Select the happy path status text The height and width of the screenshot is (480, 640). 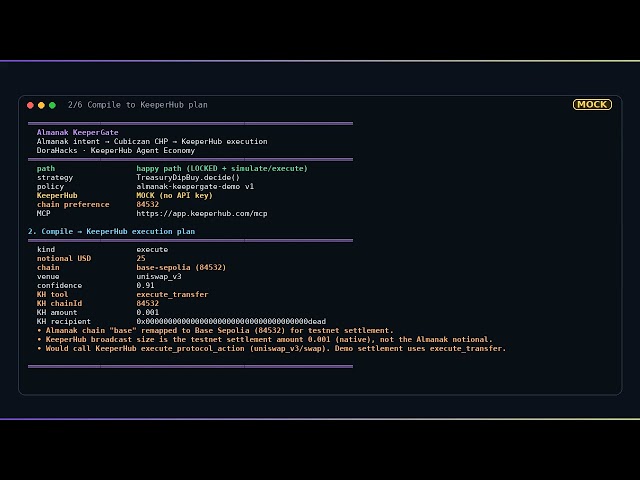click(222, 169)
